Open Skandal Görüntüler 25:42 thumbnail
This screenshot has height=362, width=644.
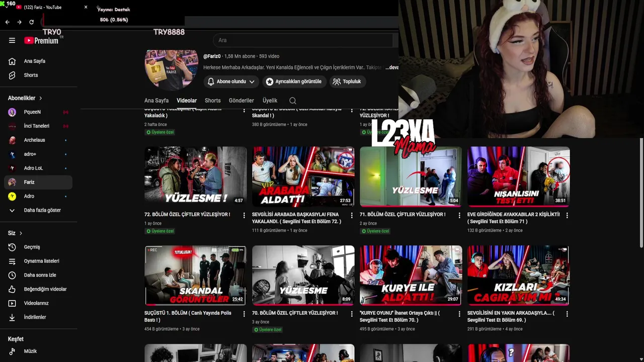point(196,275)
